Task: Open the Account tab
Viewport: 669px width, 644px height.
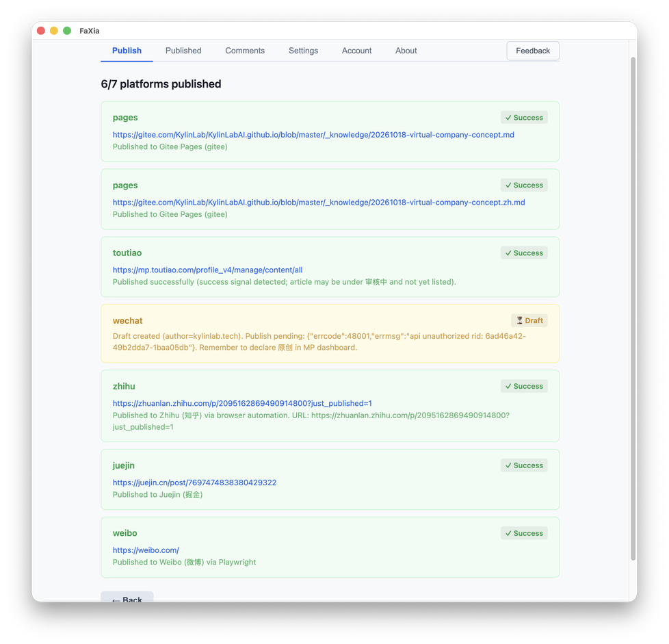Action: pos(356,51)
